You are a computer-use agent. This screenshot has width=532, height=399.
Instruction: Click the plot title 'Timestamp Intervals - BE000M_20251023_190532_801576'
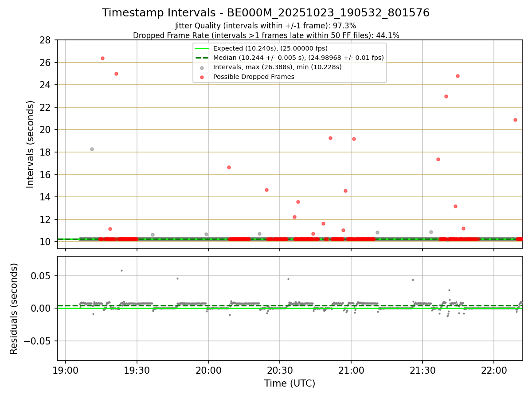pos(266,13)
